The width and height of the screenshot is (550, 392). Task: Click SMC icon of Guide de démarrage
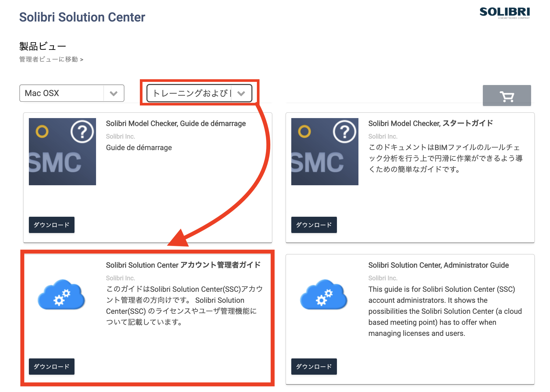pos(62,152)
